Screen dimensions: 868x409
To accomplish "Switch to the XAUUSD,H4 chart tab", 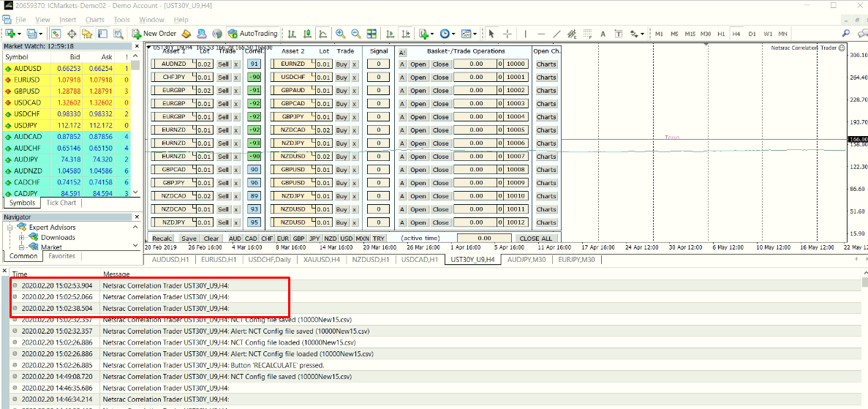I will 320,260.
